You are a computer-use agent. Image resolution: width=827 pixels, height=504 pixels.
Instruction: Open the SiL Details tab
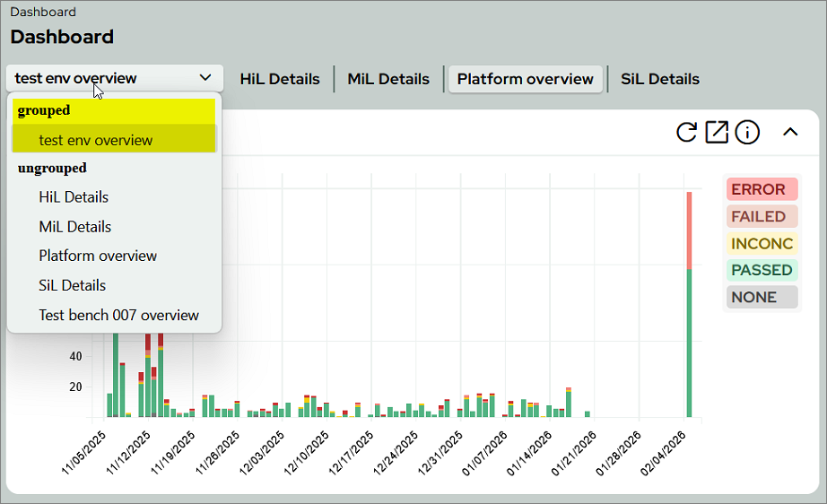660,79
